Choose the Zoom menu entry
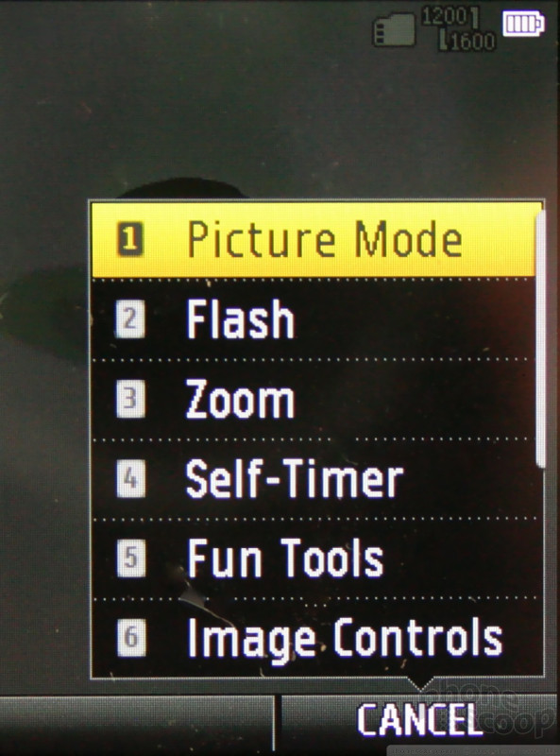Viewport: 560px width, 756px height. coord(314,399)
